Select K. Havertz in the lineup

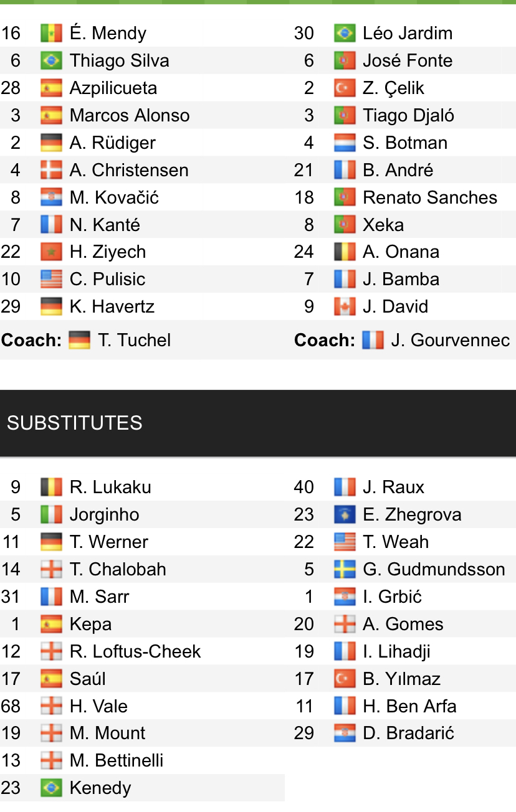tap(112, 306)
